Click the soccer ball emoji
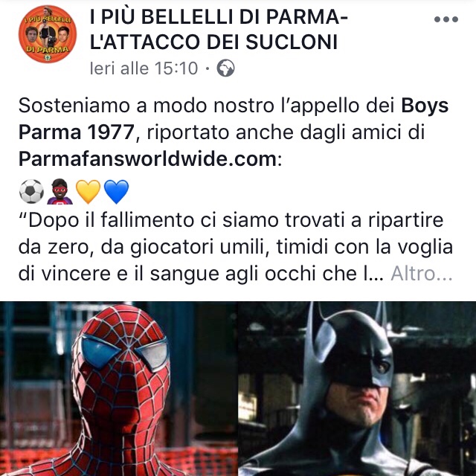The width and height of the screenshot is (476, 476). pyautogui.click(x=31, y=192)
